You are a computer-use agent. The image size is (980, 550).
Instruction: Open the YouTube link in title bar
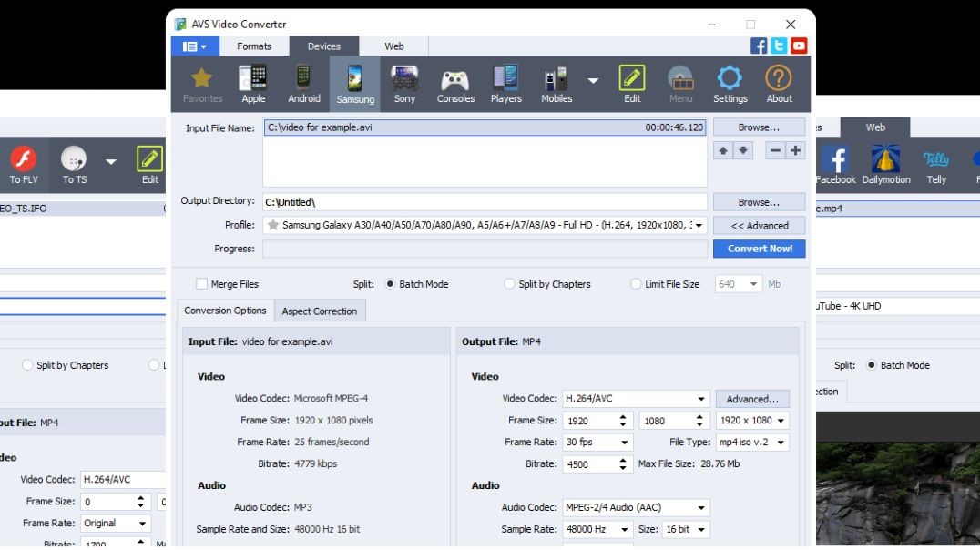click(799, 46)
